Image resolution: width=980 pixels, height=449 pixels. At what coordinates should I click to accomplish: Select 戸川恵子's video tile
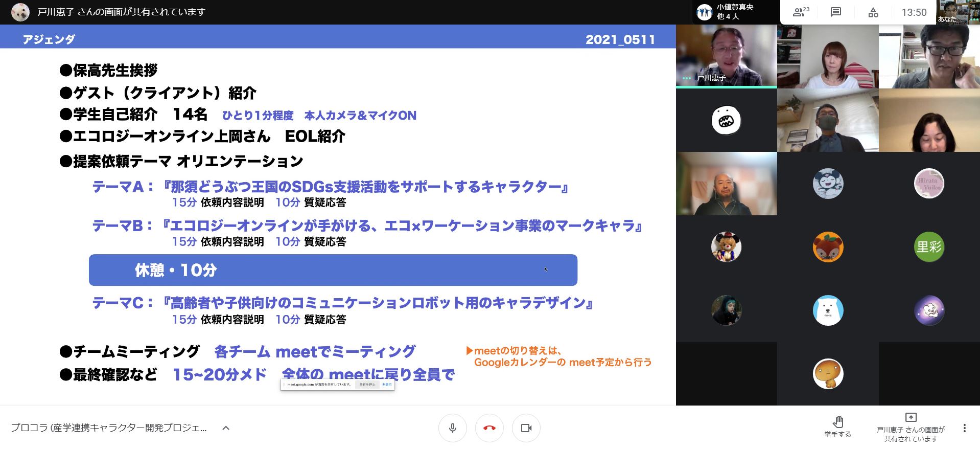726,56
